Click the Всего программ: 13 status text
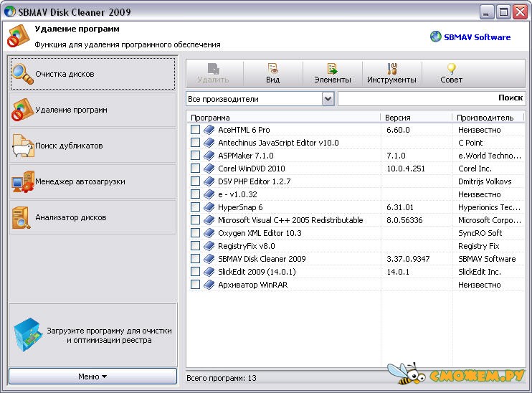The height and width of the screenshot is (393, 532). point(222,378)
